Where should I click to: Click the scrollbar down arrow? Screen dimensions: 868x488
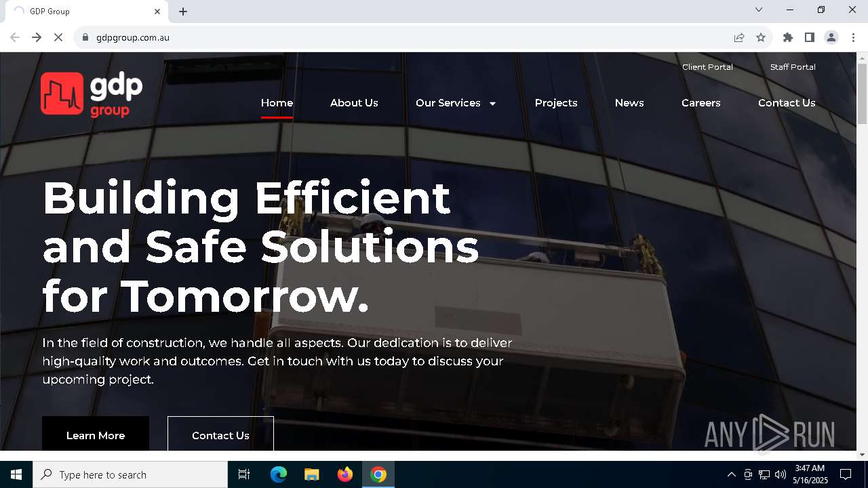click(x=862, y=454)
